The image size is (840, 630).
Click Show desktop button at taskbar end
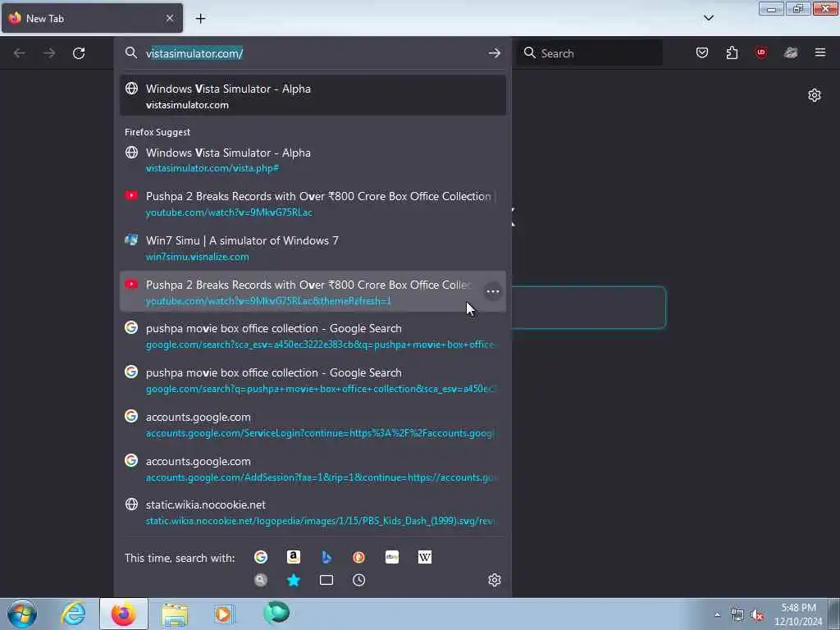[x=833, y=614]
